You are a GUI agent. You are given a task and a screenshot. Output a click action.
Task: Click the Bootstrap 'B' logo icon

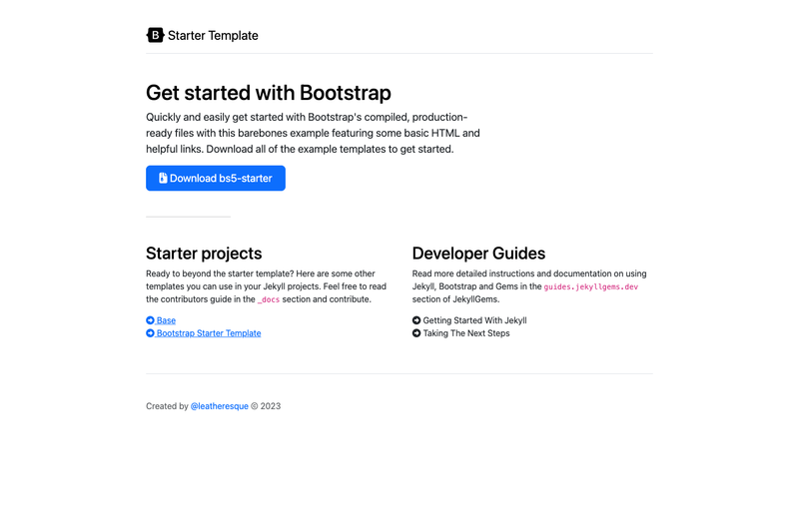point(155,35)
